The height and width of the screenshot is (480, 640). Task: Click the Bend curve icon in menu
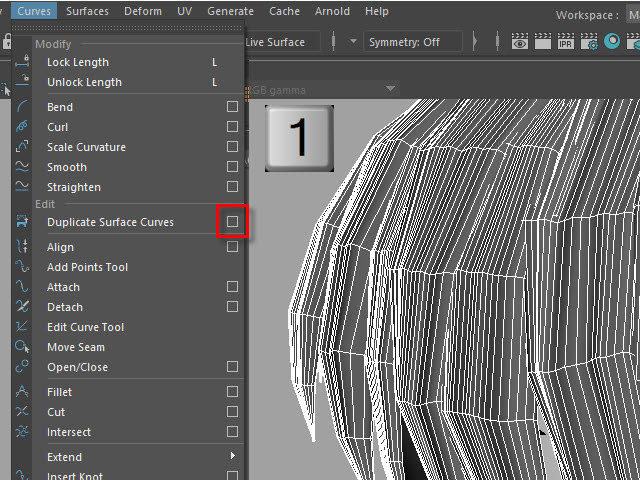[x=21, y=107]
